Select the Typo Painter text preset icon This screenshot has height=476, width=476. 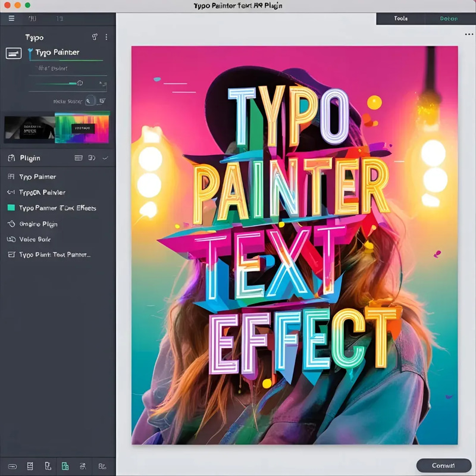point(12,52)
